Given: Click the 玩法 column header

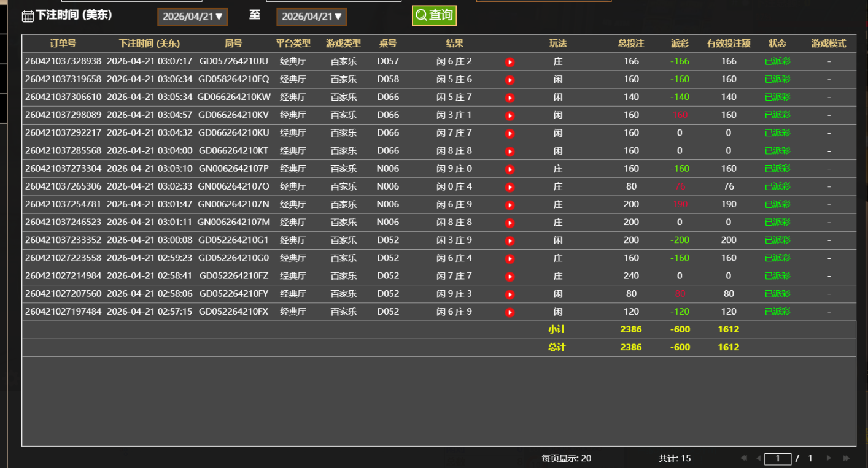Looking at the screenshot, I should click(x=558, y=44).
